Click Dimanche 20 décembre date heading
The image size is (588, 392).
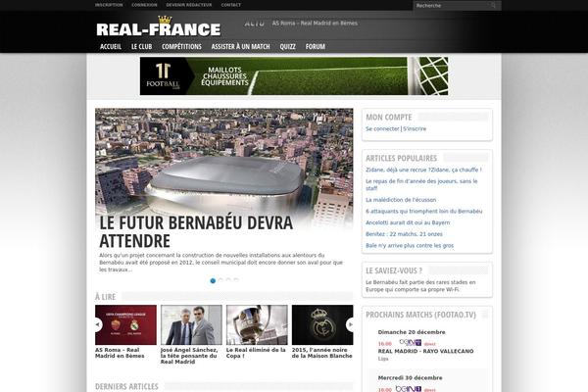[412, 332]
